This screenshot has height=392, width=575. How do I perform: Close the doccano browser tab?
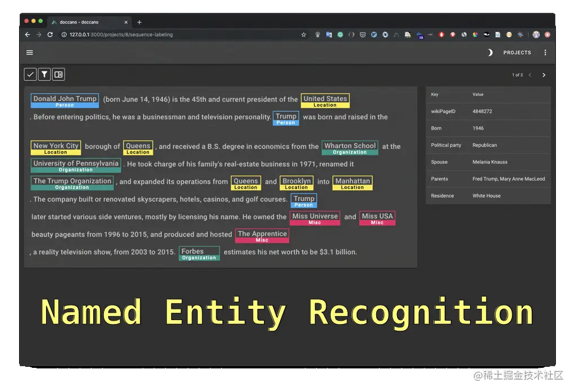coord(126,22)
